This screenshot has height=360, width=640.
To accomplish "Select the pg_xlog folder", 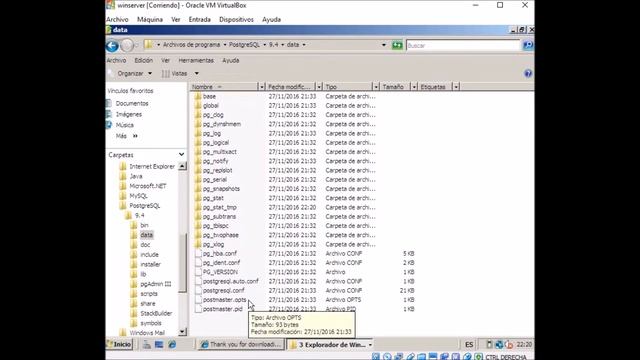I will tap(213, 244).
